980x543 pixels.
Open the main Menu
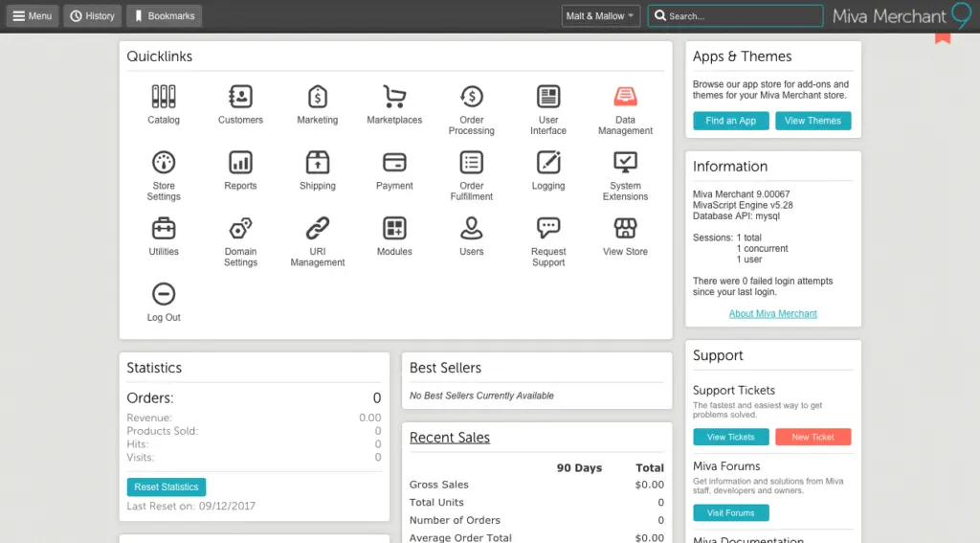pos(33,15)
